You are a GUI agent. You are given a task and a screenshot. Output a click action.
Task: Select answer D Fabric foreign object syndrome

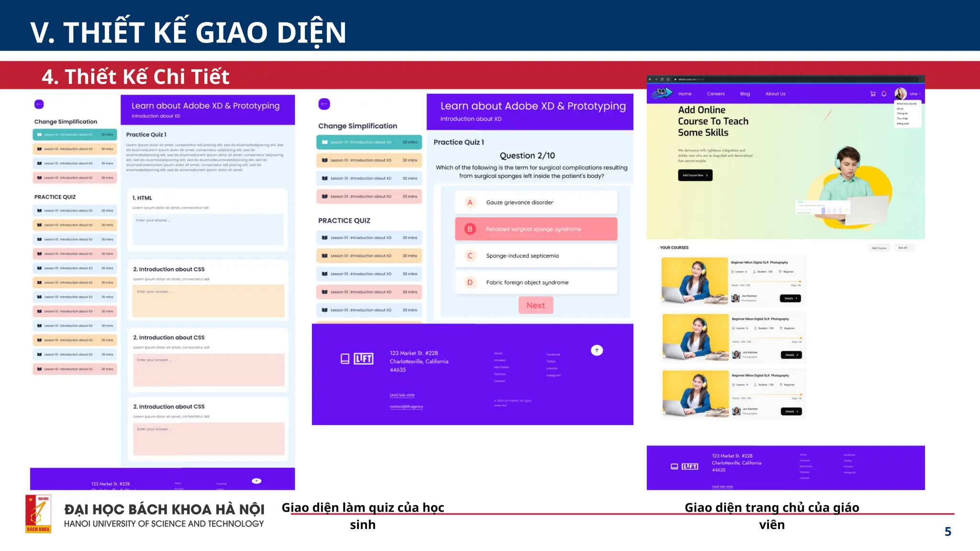pyautogui.click(x=536, y=283)
